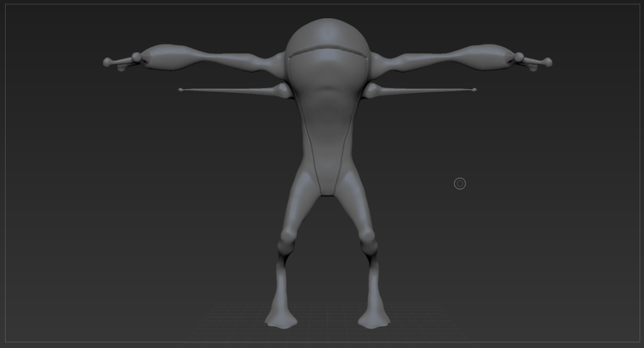Click the creature's domed head top
This screenshot has height=348, width=644.
click(x=326, y=31)
